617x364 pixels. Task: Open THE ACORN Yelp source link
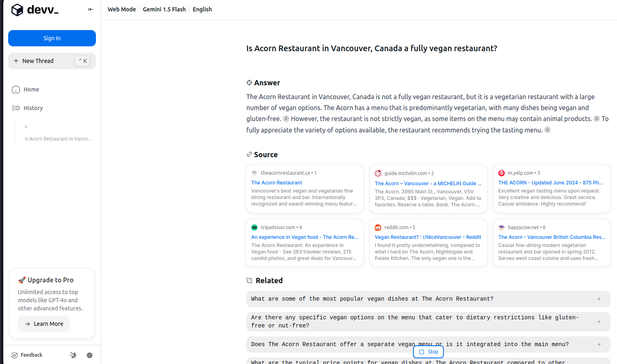click(x=551, y=183)
